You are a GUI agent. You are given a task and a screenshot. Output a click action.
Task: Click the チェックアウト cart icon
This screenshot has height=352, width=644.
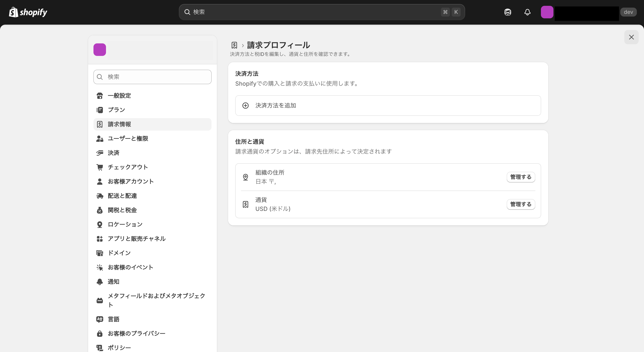(x=100, y=167)
